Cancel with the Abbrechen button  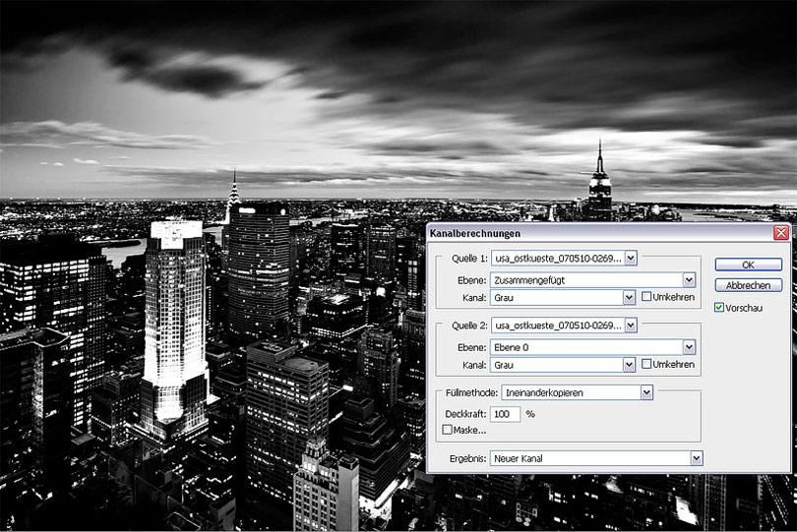748,285
